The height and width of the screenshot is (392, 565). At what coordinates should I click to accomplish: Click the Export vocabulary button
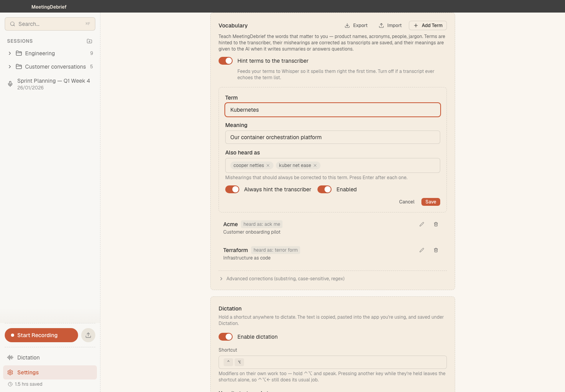356,25
